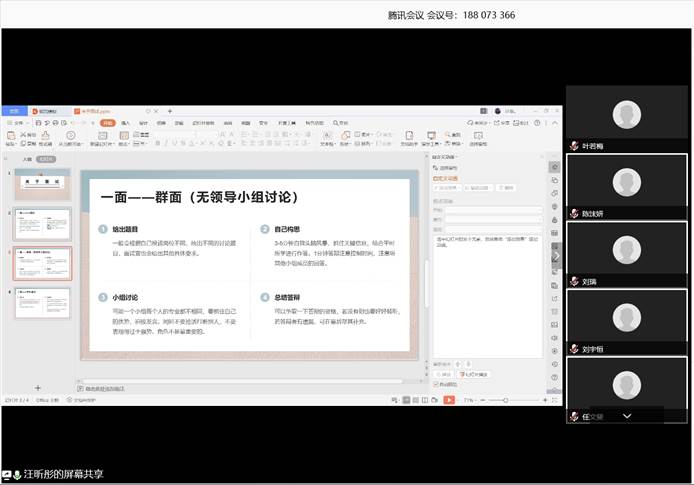Click the add new slide plus icon
This screenshot has width=694, height=485.
tap(38, 387)
